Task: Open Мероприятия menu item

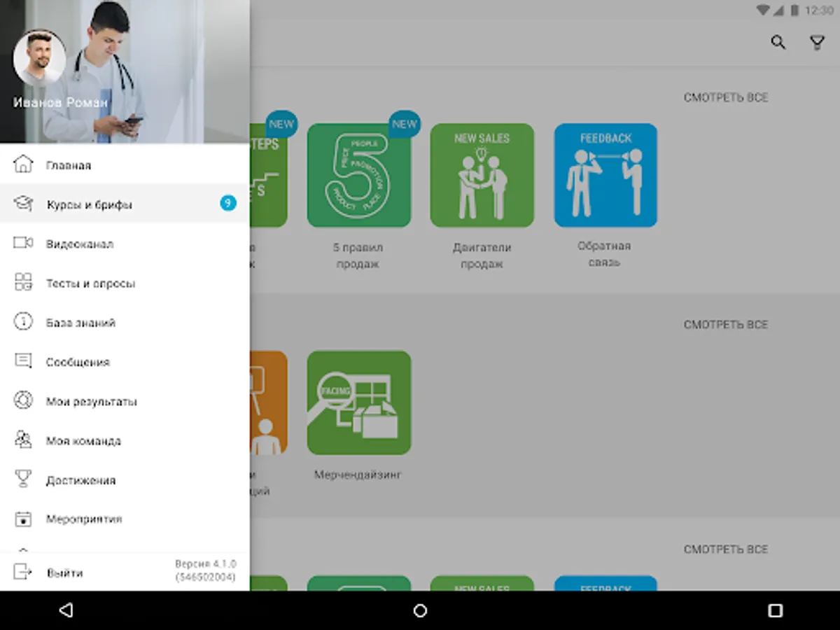Action: coord(125,519)
